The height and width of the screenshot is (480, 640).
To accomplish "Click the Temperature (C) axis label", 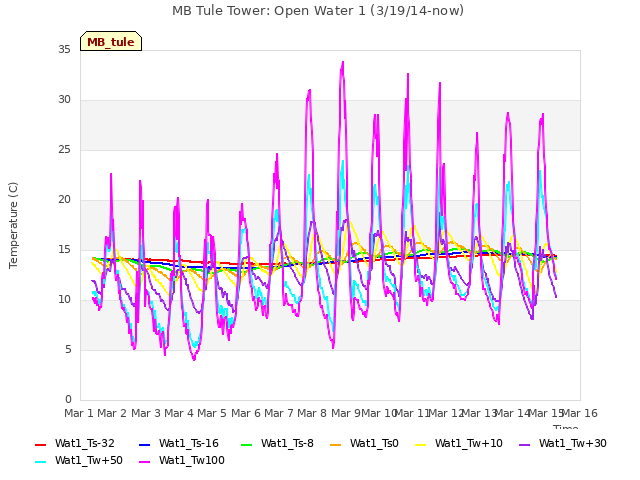I will click(x=13, y=225).
